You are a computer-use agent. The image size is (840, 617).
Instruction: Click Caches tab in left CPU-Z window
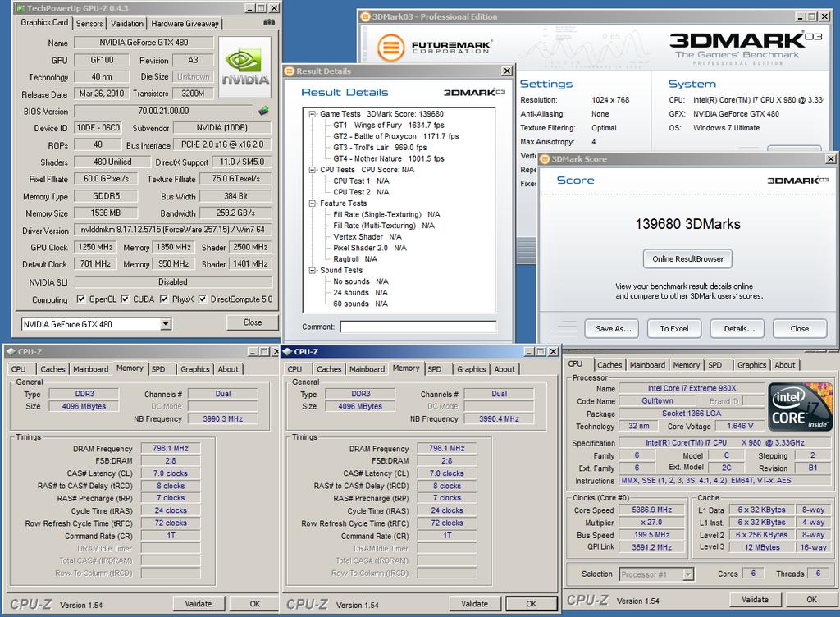click(52, 369)
